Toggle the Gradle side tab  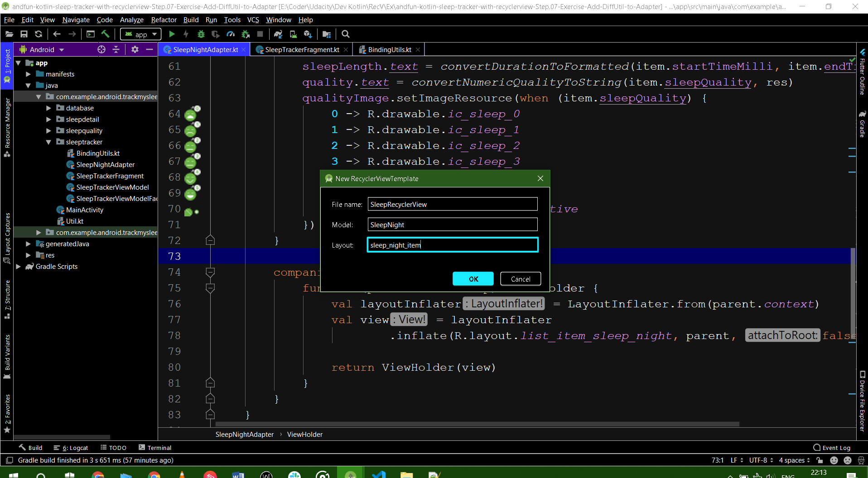[x=862, y=124]
